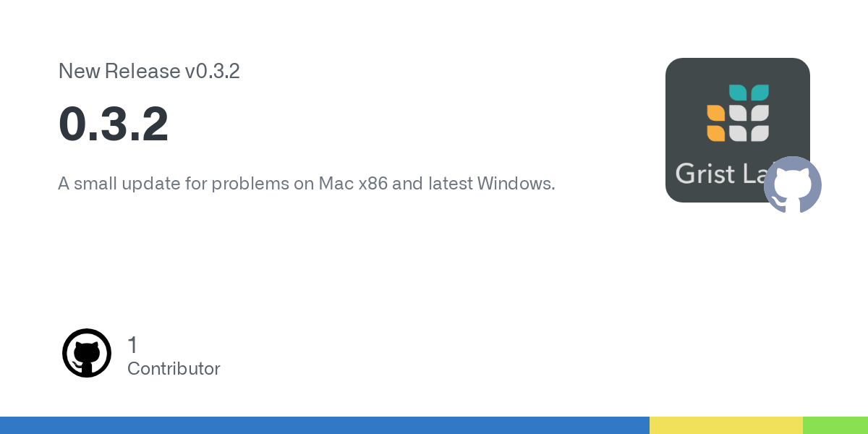Image resolution: width=868 pixels, height=434 pixels.
Task: Click the upper orange leaf in Grist logo
Action: click(x=715, y=113)
